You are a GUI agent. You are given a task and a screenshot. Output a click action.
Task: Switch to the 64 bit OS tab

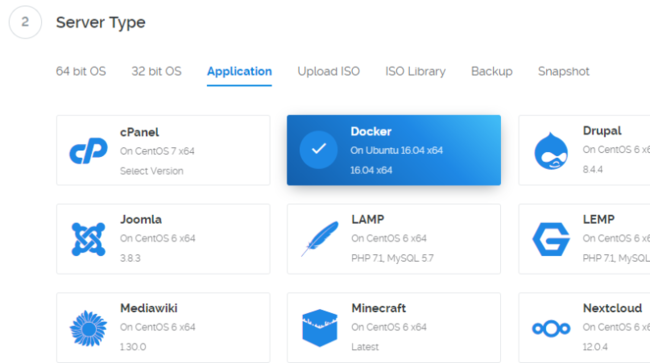click(x=81, y=71)
